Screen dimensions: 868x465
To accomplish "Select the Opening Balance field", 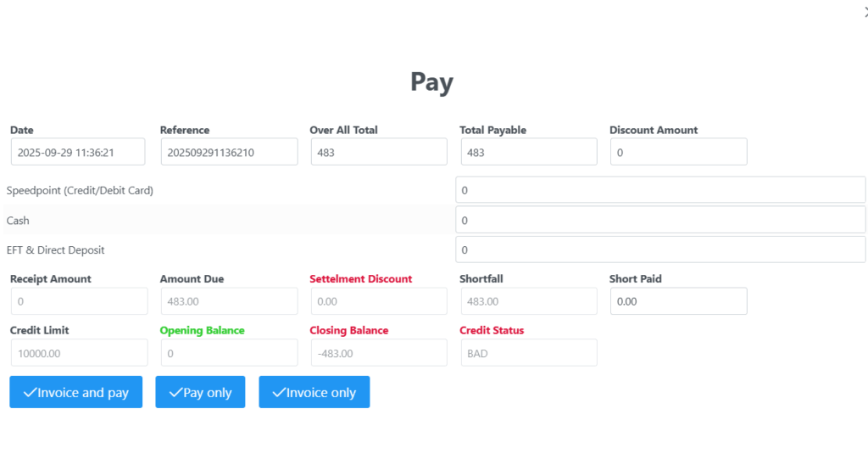I will [x=229, y=353].
